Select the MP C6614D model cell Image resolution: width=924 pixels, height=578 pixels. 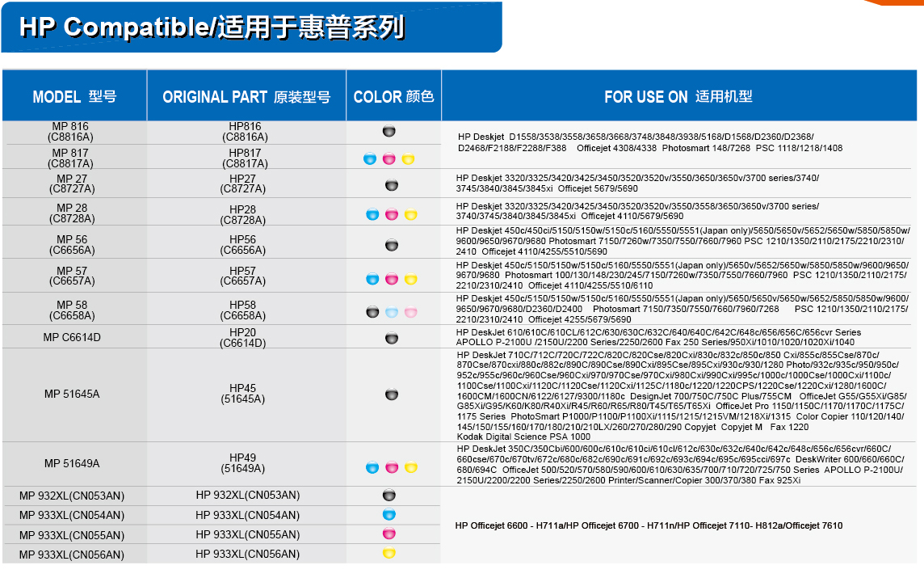72,337
